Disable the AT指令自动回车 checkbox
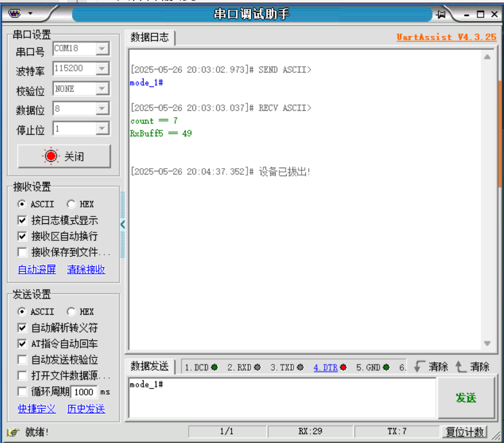The height and width of the screenshot is (443, 504). [22, 343]
